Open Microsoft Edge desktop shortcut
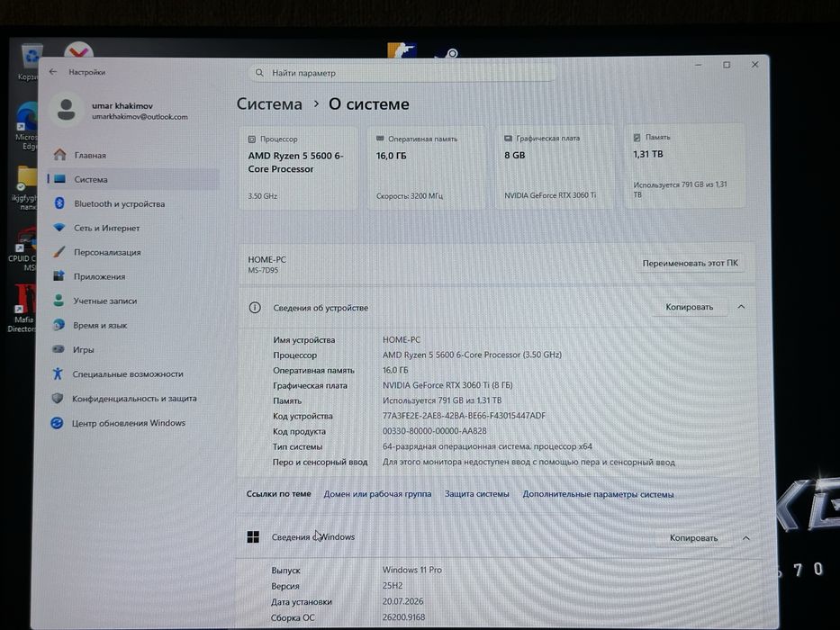The image size is (840, 630). pos(27,126)
